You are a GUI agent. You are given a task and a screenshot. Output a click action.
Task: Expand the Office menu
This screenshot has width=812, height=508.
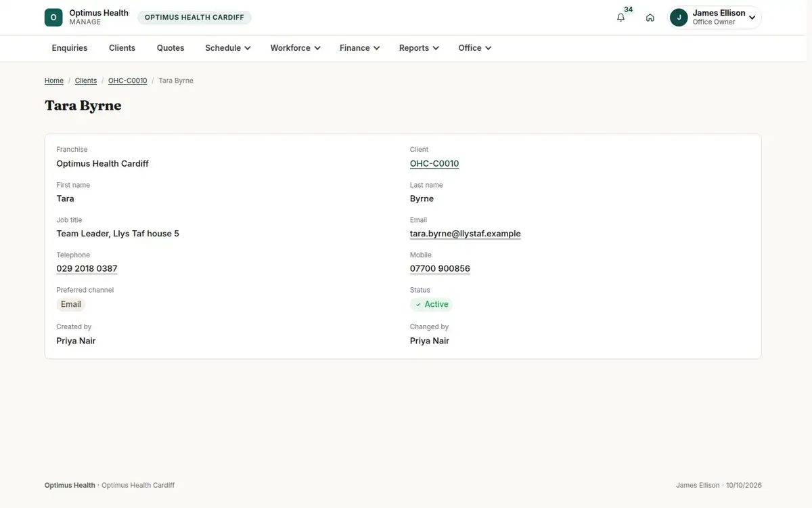474,48
